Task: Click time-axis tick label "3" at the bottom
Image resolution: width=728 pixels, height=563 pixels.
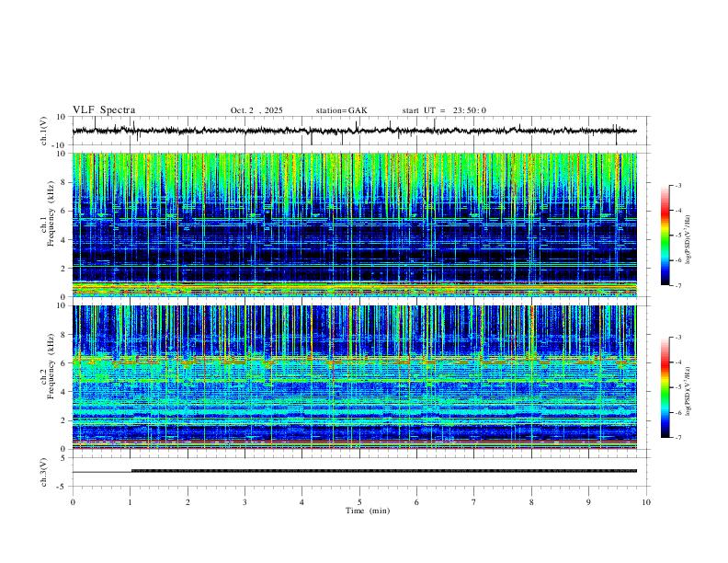Action: 245,502
